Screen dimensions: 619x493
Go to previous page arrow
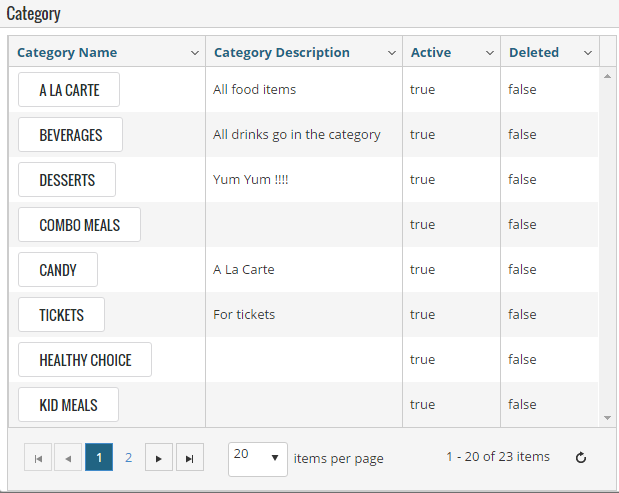(68, 457)
